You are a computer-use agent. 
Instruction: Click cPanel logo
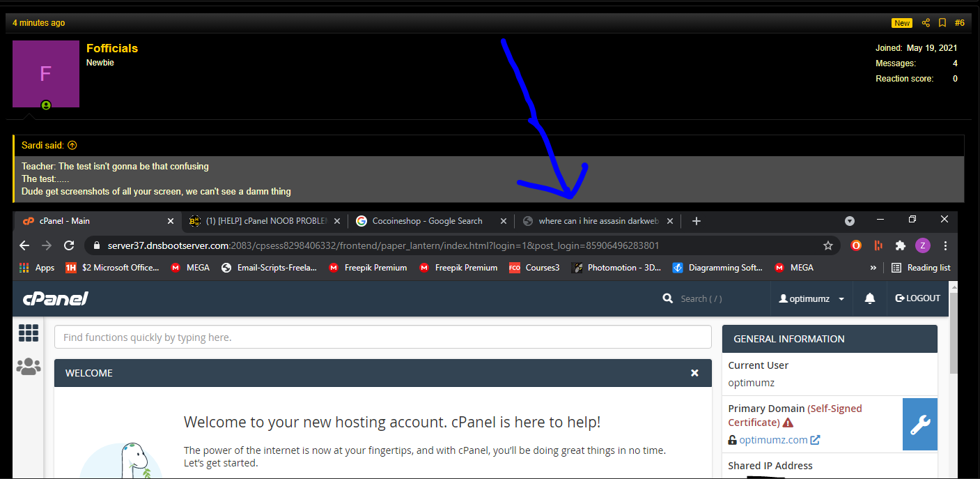pyautogui.click(x=56, y=298)
